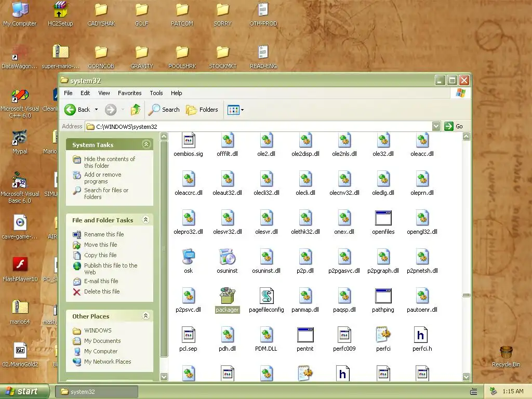Click the keyboard icon in the taskbar

(x=474, y=392)
